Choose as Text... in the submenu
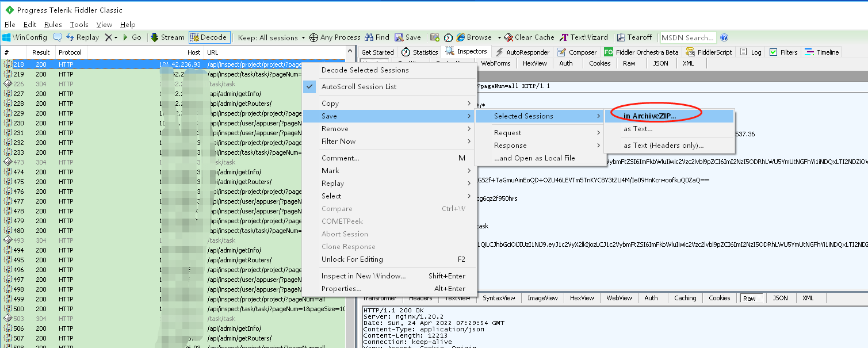Image resolution: width=868 pixels, height=348 pixels. [x=669, y=129]
